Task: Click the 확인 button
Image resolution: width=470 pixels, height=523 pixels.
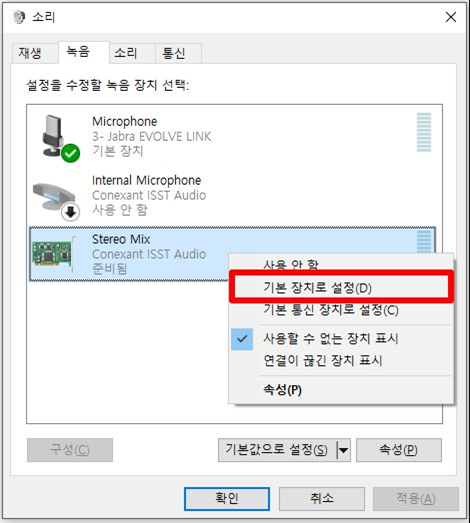Action: tap(227, 499)
